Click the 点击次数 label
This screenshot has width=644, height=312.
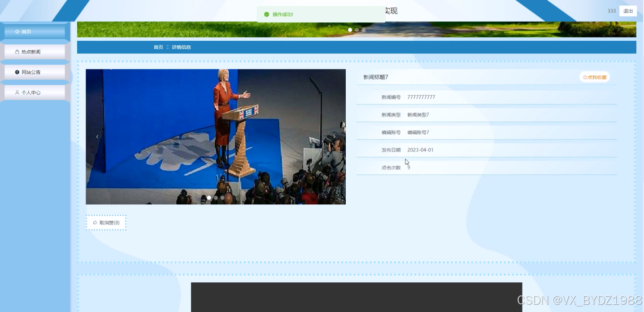coord(391,168)
